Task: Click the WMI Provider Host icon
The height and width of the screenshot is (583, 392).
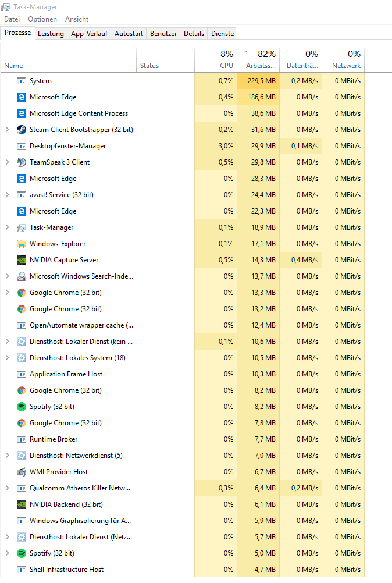Action: coord(22,472)
